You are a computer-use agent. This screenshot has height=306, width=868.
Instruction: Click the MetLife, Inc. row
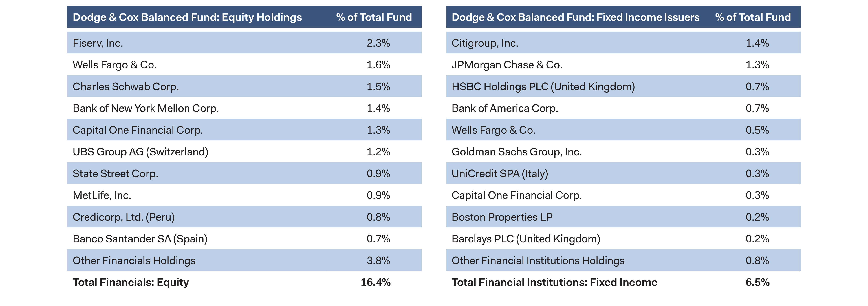[x=102, y=195]
